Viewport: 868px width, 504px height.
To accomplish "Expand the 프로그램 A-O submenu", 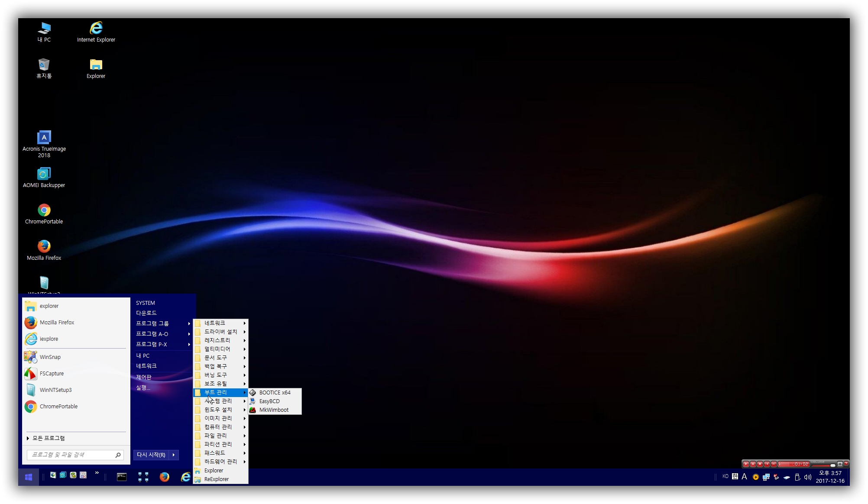I will 163,334.
